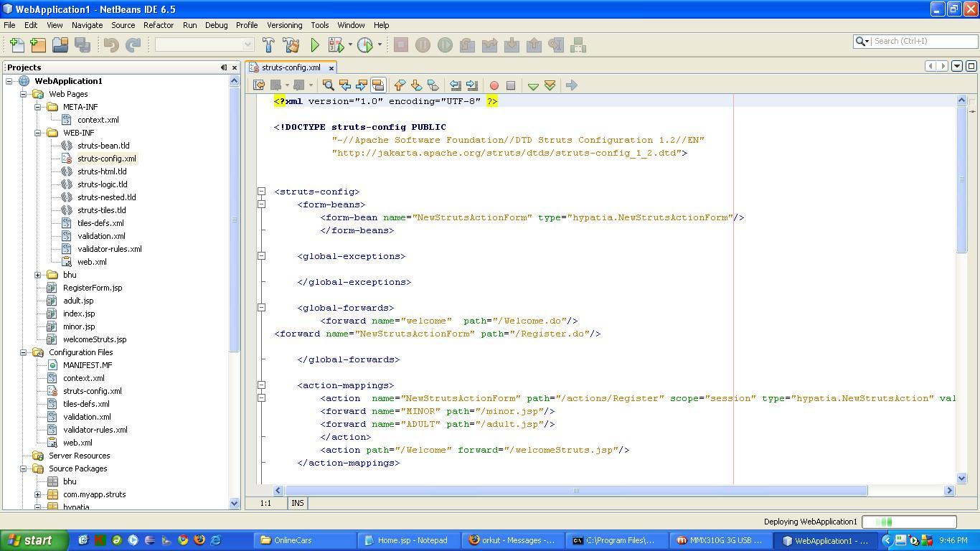Collapse the struts-config code fold
Viewport: 980px width, 551px height.
[x=261, y=192]
